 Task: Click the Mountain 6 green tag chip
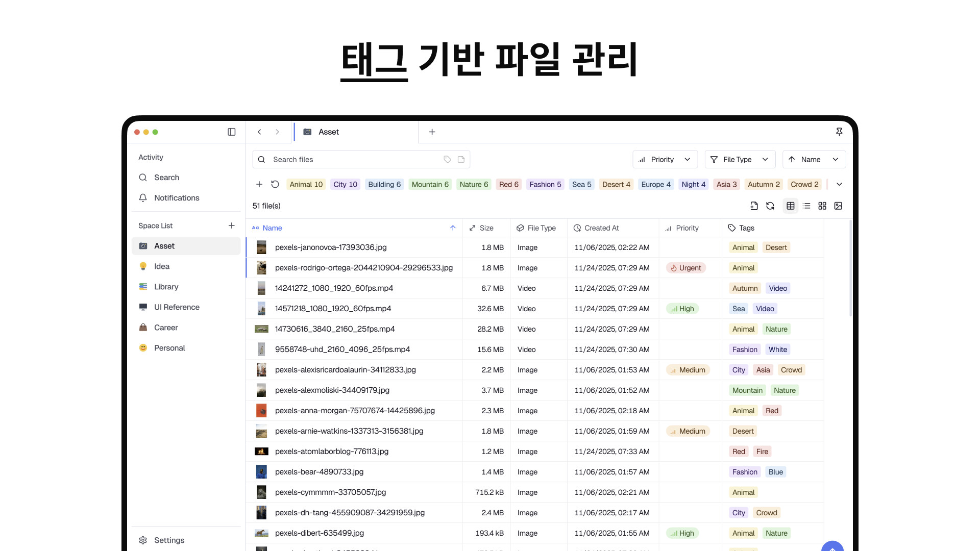point(430,185)
